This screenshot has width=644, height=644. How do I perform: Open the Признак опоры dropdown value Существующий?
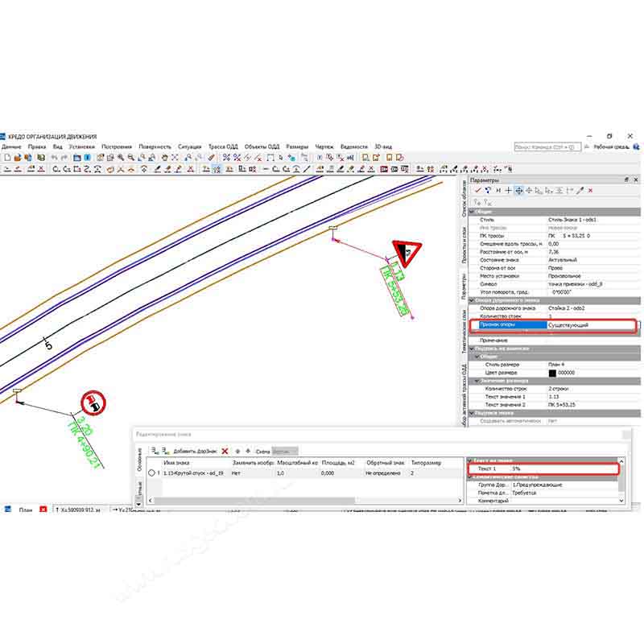tap(589, 325)
